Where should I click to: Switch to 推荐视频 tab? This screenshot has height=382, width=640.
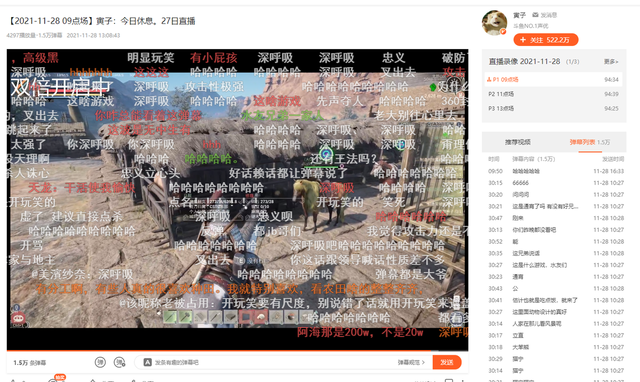tap(518, 142)
